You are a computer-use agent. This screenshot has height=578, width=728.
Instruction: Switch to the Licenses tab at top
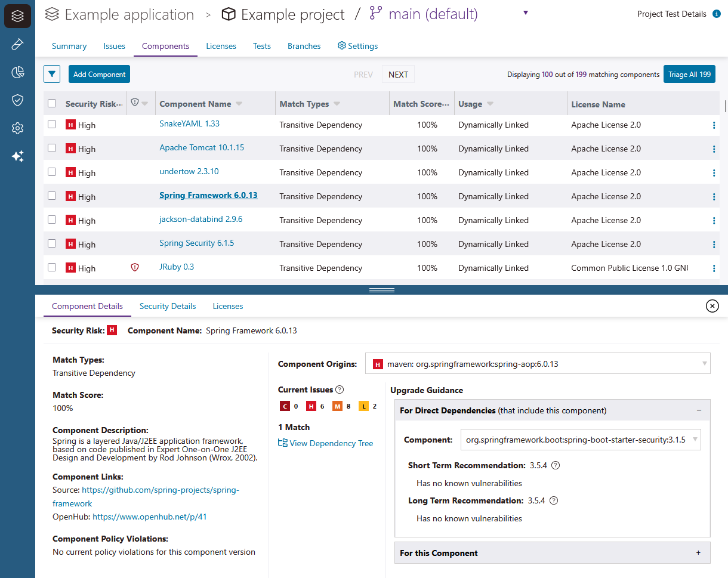pyautogui.click(x=221, y=46)
